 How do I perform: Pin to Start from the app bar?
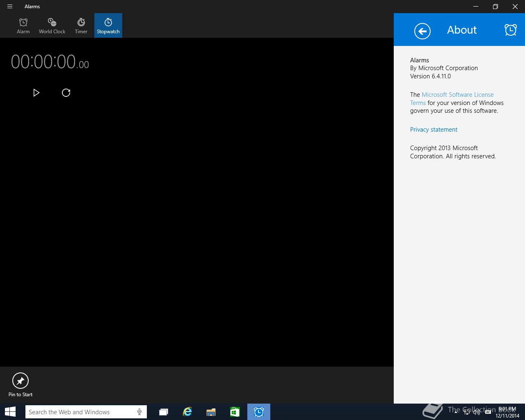pos(21,385)
